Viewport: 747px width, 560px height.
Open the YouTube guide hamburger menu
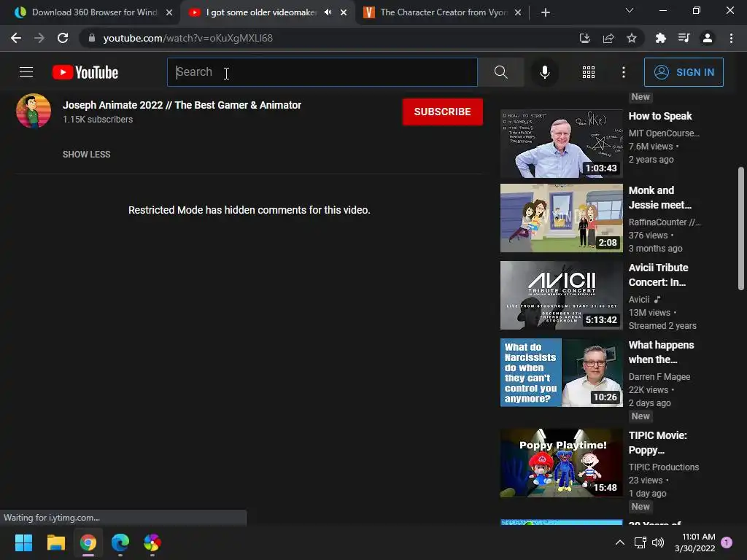pyautogui.click(x=26, y=72)
